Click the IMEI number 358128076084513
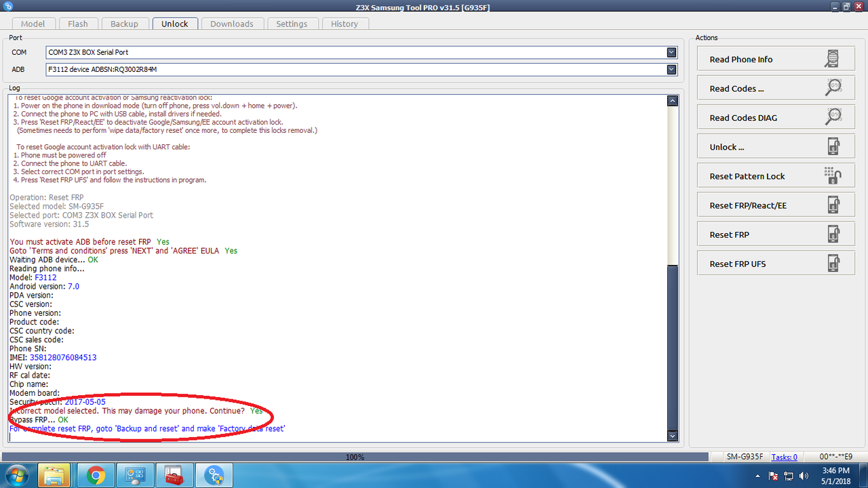The height and width of the screenshot is (488, 868). click(63, 357)
